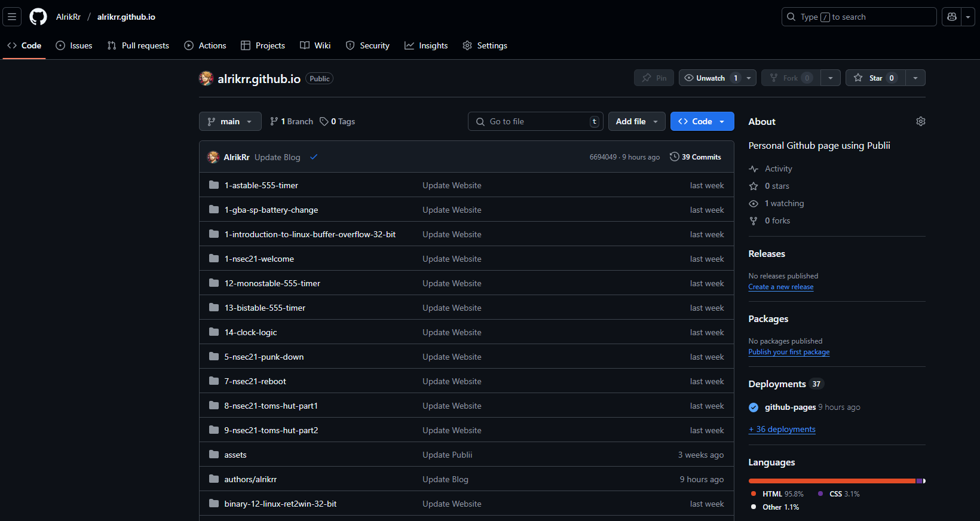Image resolution: width=980 pixels, height=521 pixels.
Task: Open the hamburger navigation menu
Action: 12,17
